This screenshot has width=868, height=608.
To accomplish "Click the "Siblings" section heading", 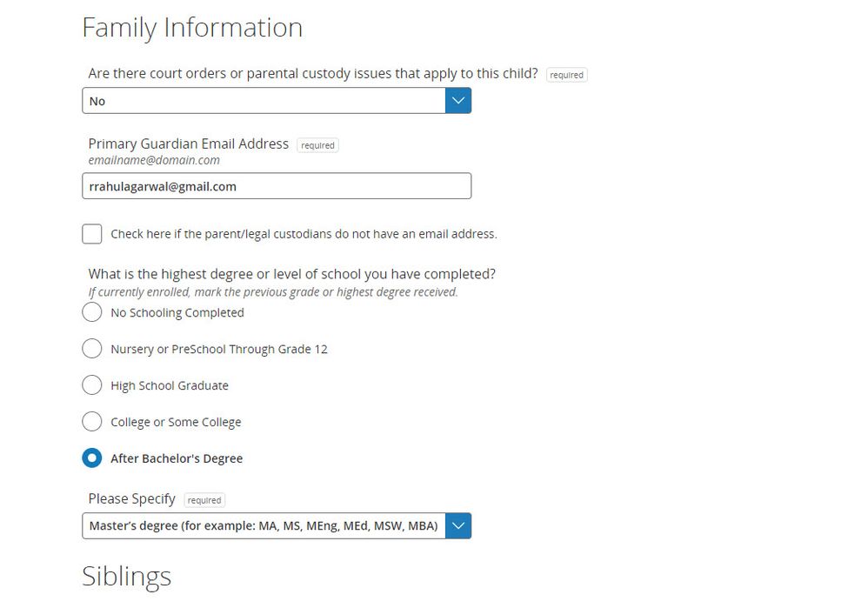I will [127, 576].
